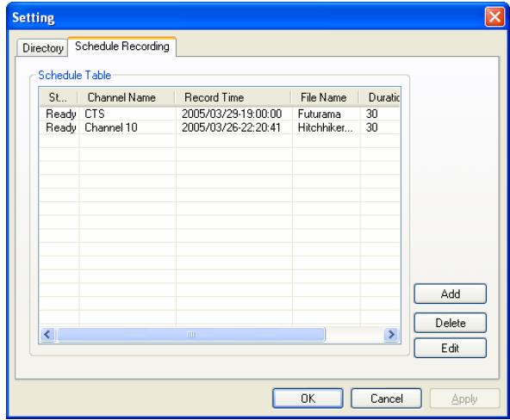The height and width of the screenshot is (420, 510).
Task: Click the File Name column header
Action: (x=324, y=97)
